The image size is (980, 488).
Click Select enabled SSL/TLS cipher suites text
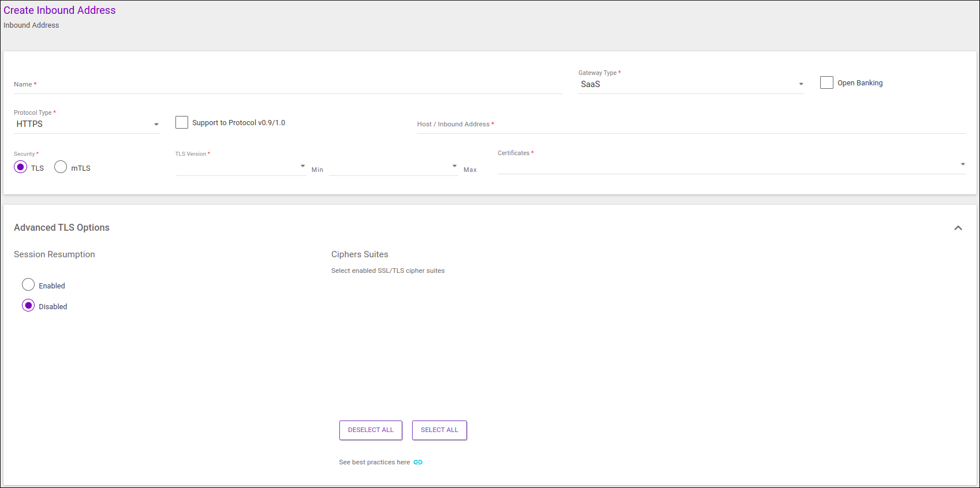(x=388, y=271)
